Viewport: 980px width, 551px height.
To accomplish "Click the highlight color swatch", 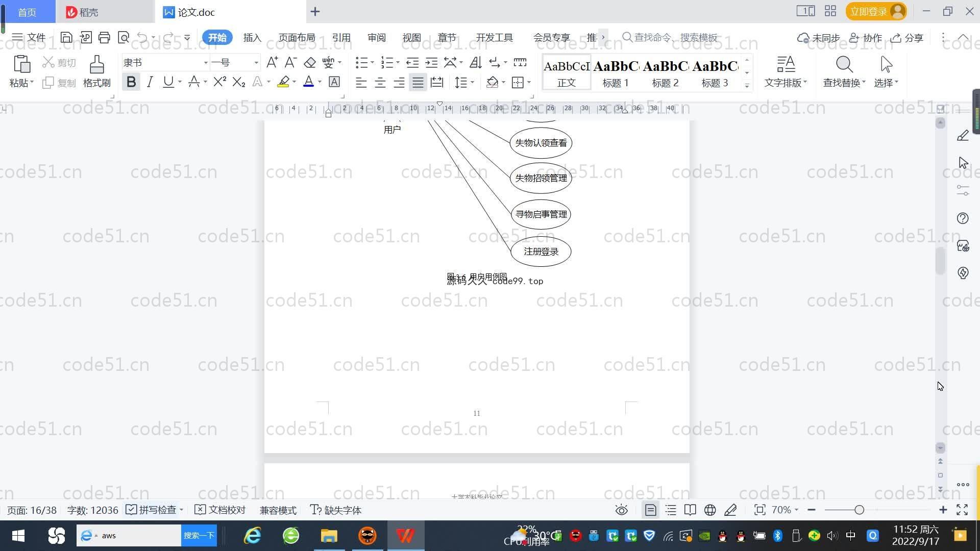I will tap(283, 82).
